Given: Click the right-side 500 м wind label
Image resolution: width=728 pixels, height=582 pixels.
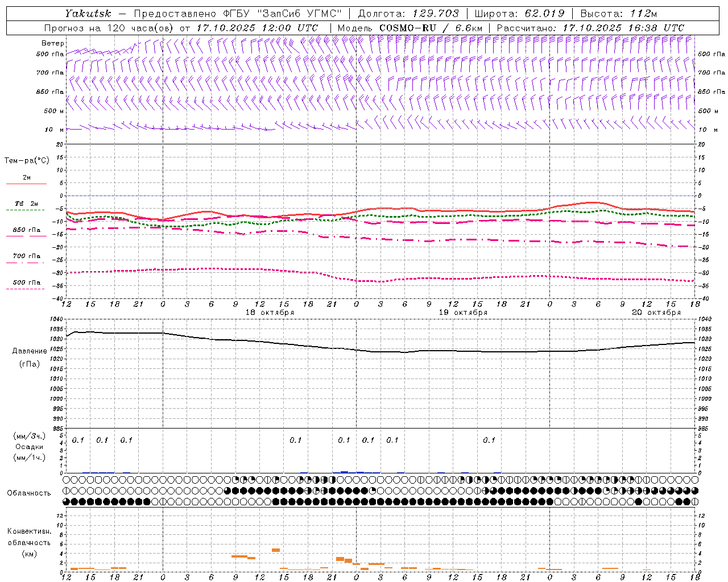Looking at the screenshot, I should coord(708,111).
